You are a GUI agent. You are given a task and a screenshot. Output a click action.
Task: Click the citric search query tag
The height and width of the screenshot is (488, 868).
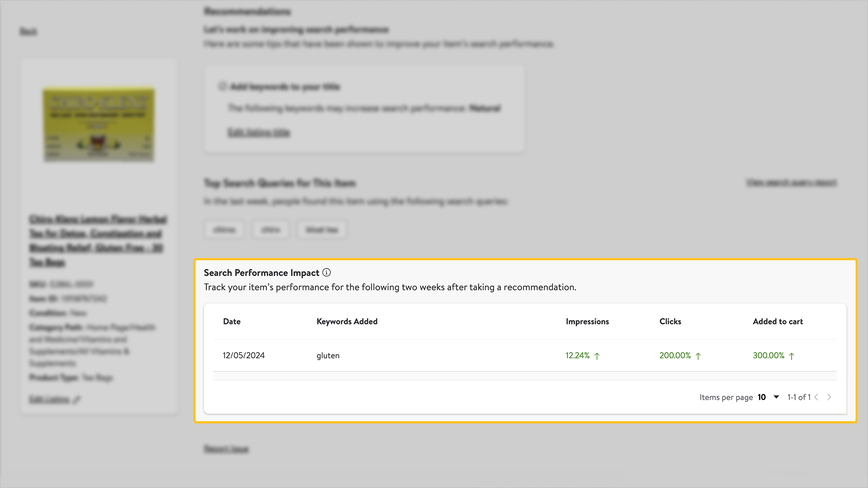pyautogui.click(x=271, y=230)
